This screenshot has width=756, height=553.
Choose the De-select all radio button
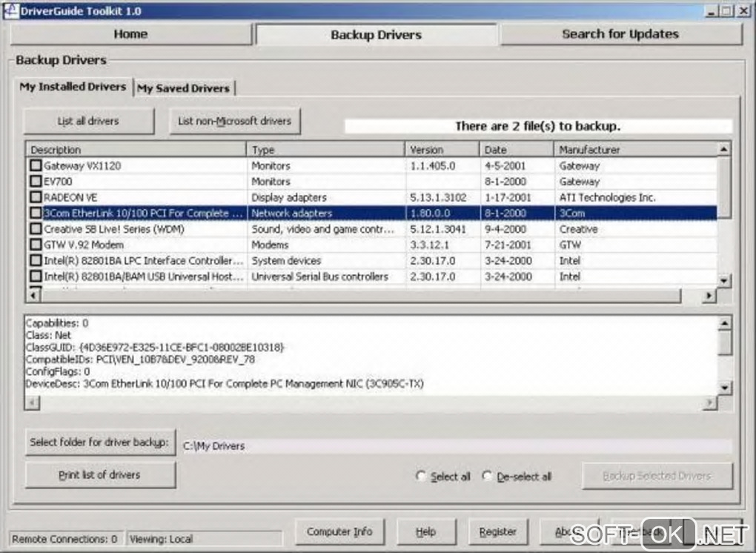487,476
